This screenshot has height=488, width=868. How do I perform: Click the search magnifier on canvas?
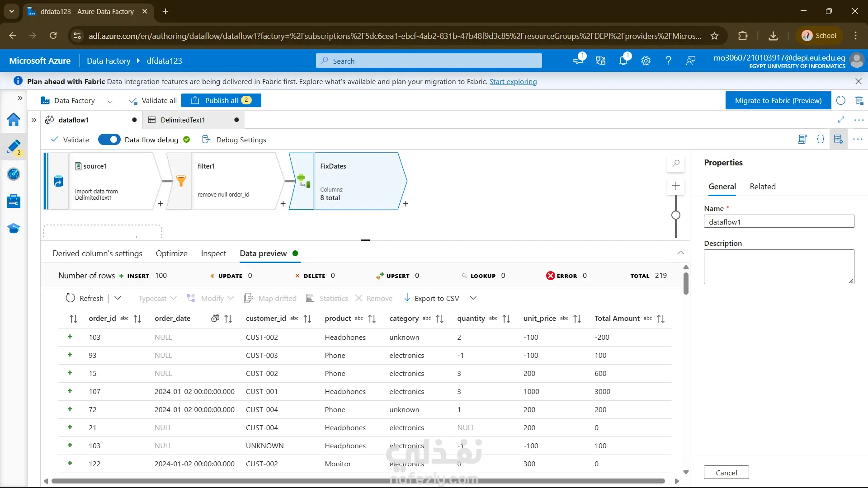click(676, 164)
